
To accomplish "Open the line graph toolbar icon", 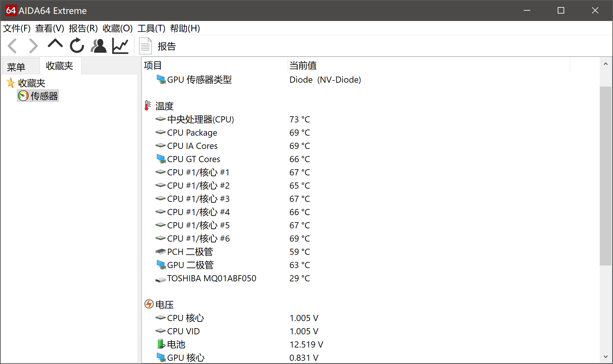I will (x=120, y=46).
